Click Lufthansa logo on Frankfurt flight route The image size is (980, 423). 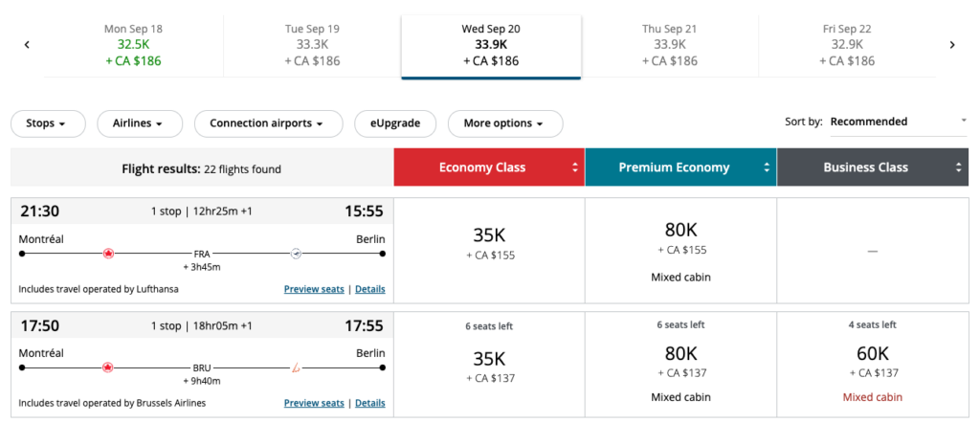[296, 254]
